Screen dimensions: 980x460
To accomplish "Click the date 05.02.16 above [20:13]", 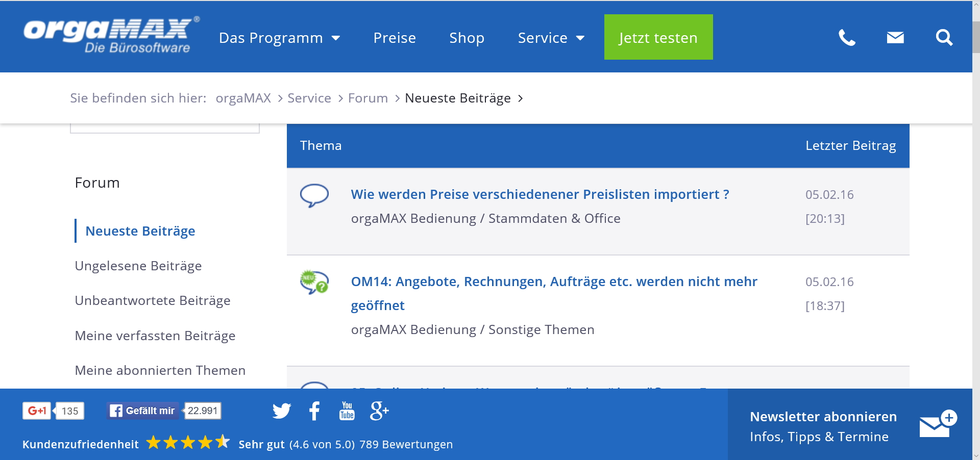I will [x=829, y=194].
